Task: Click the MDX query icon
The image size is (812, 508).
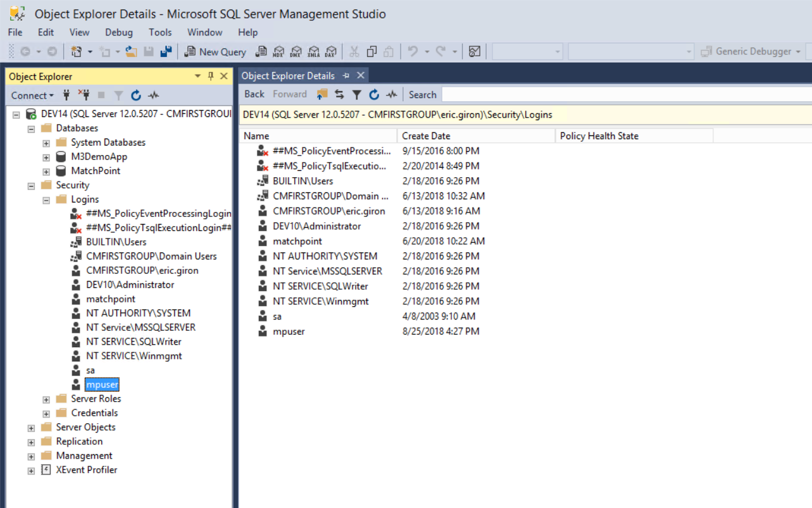Action: pyautogui.click(x=278, y=52)
